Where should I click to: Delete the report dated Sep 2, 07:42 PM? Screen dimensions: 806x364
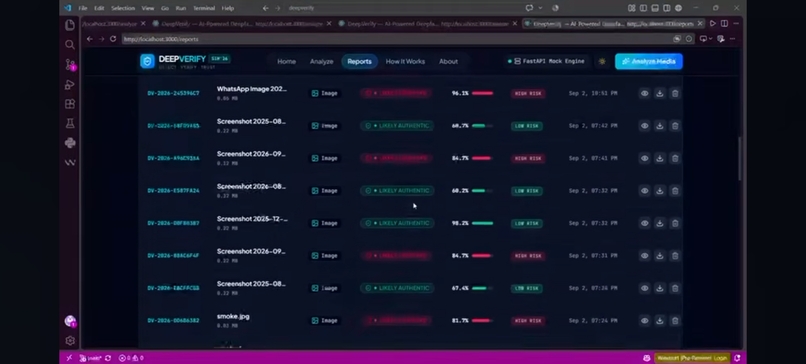coord(675,125)
